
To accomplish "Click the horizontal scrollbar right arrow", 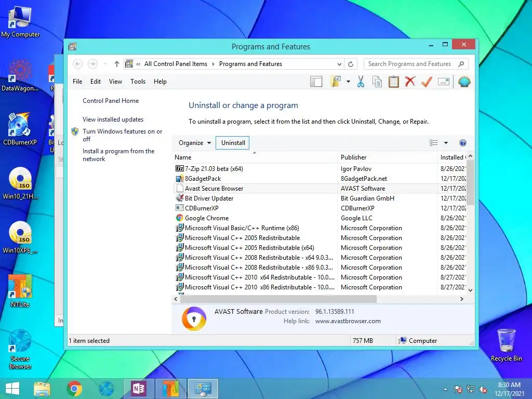I will (461, 299).
